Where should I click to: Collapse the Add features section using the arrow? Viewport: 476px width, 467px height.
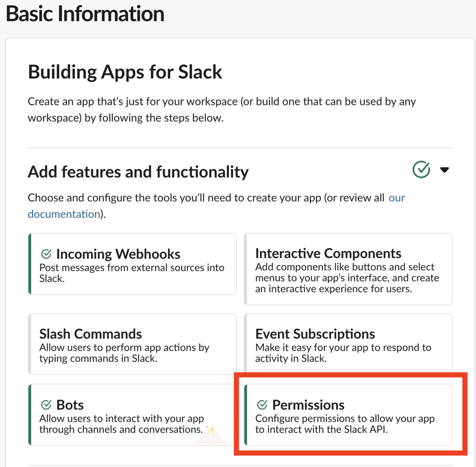[445, 170]
